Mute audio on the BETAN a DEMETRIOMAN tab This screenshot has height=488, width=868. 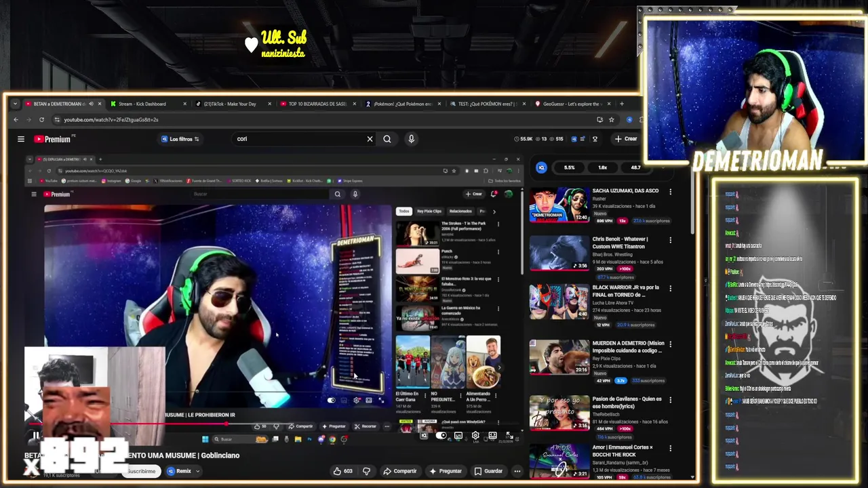(x=91, y=104)
